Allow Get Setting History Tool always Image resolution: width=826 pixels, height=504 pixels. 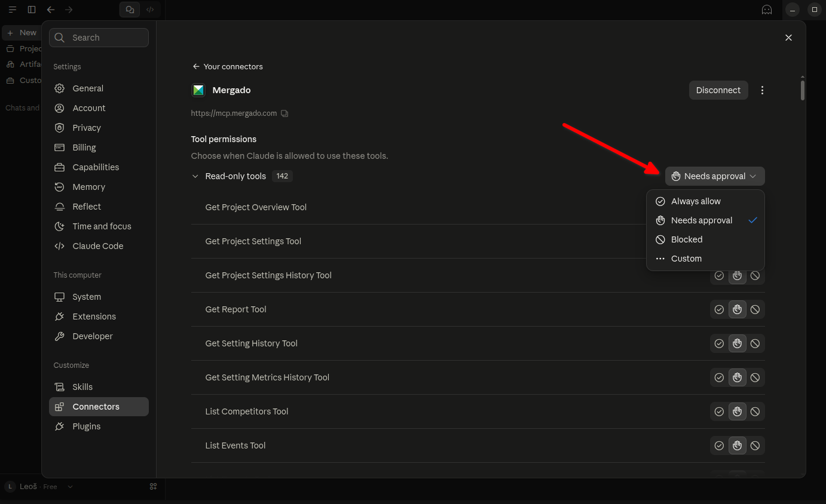click(720, 343)
